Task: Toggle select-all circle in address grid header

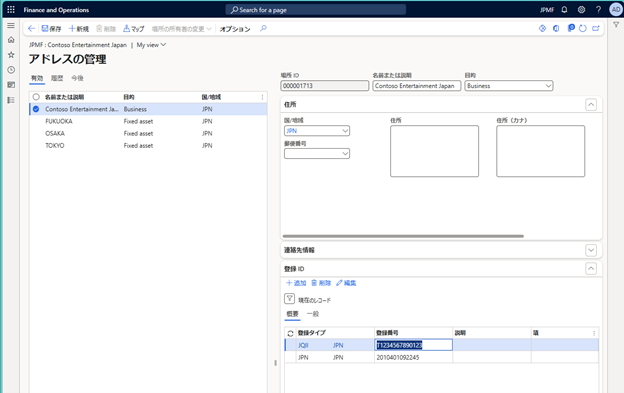Action: tap(36, 97)
